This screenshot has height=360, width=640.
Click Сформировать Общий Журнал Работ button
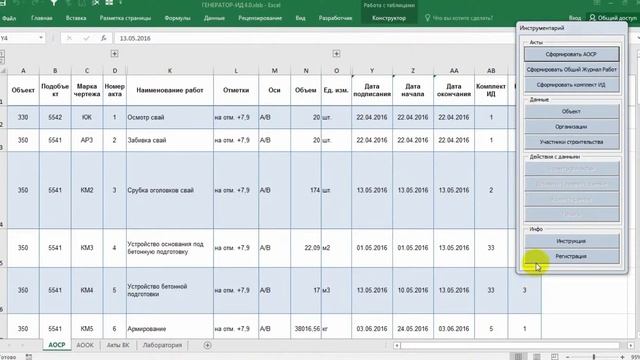(571, 69)
